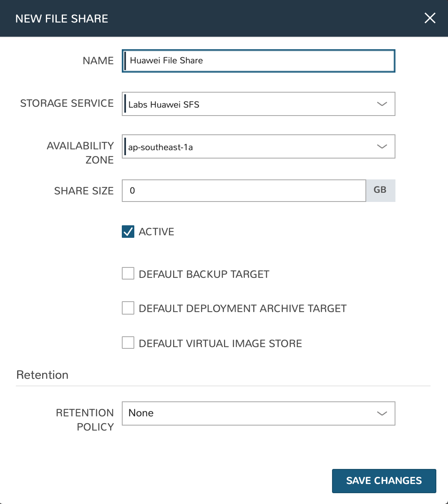
Task: Open the Availability Zone dropdown
Action: [x=250, y=146]
